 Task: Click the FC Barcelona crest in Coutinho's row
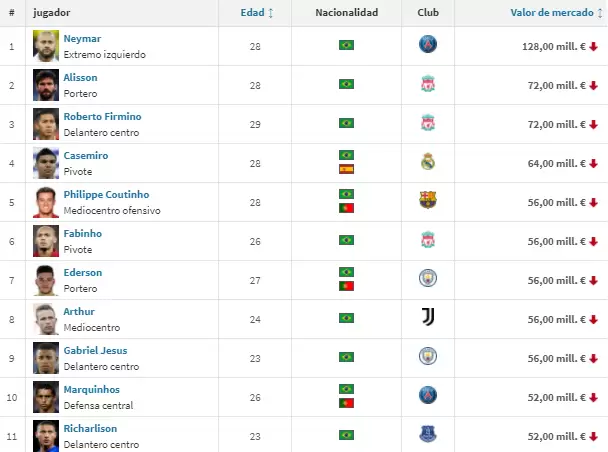coord(428,200)
